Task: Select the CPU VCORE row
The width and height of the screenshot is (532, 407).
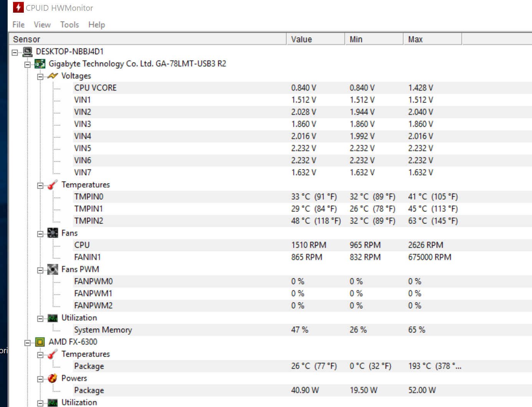Action: [96, 88]
